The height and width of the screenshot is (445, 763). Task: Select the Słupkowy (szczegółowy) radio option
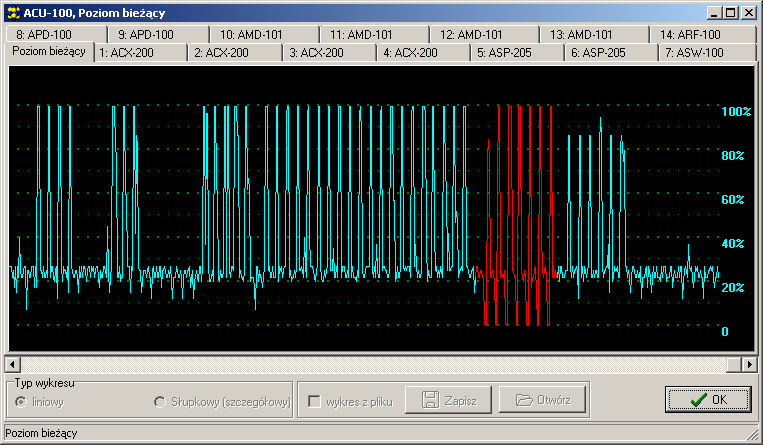coord(160,402)
